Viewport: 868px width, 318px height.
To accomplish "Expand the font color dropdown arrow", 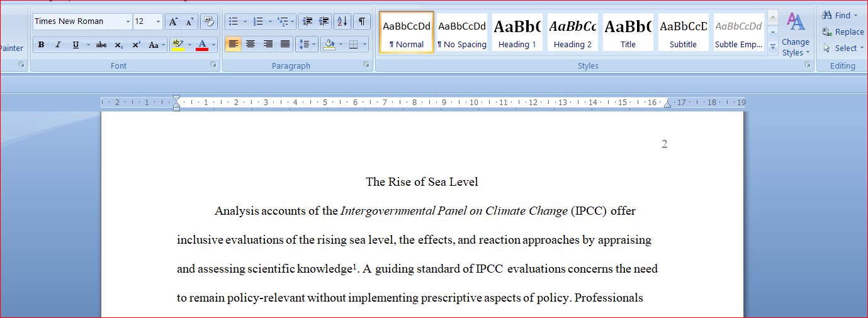I will pyautogui.click(x=214, y=45).
